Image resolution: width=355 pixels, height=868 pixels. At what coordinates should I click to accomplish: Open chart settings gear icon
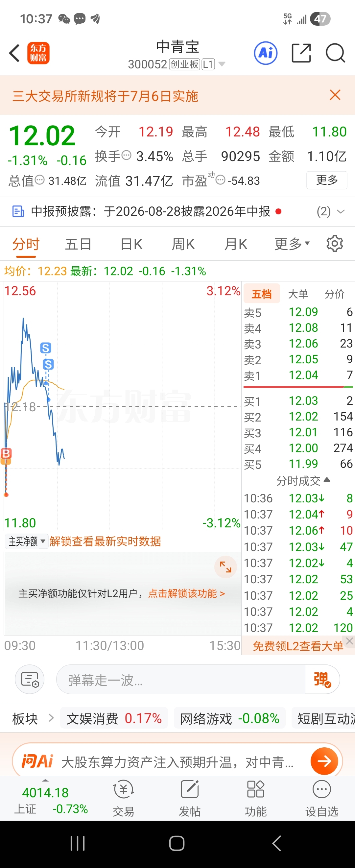coord(334,244)
